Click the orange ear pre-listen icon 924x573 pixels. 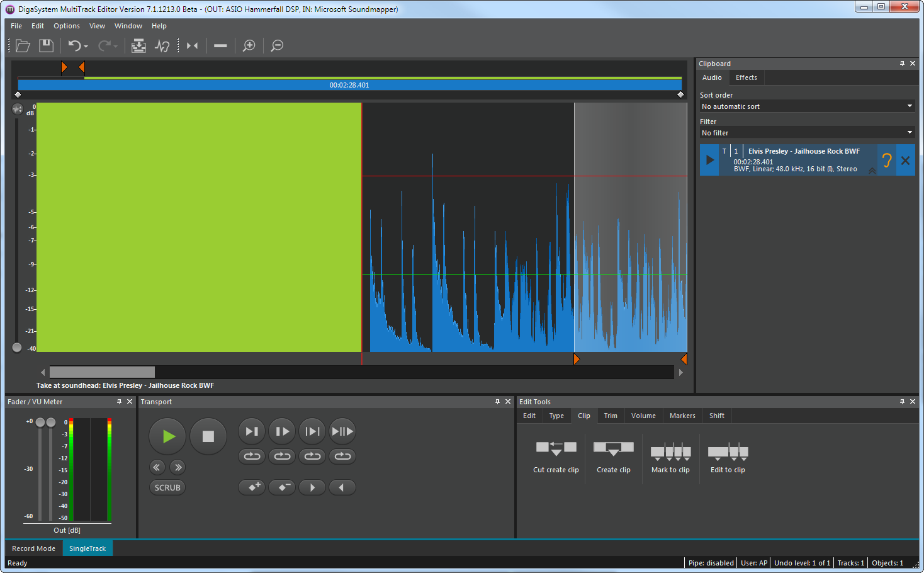click(886, 161)
